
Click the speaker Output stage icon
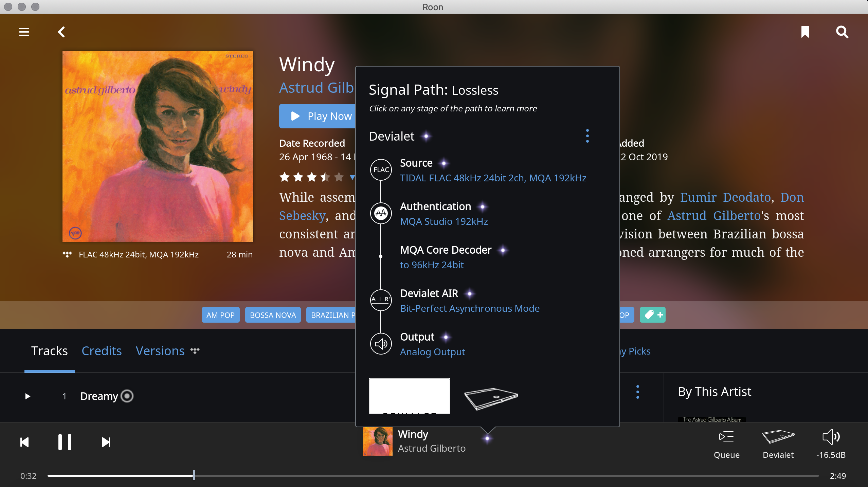tap(381, 344)
